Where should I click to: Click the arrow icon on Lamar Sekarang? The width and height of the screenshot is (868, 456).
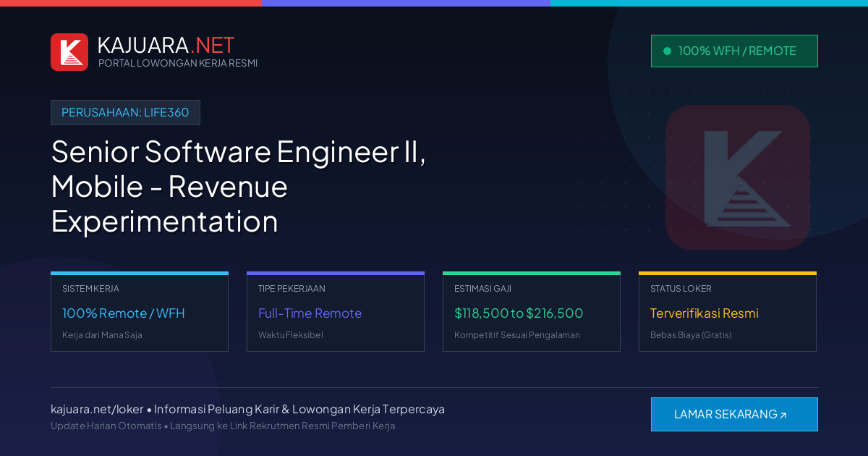(x=783, y=415)
